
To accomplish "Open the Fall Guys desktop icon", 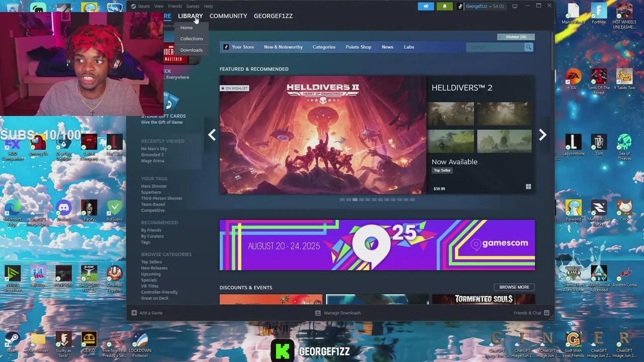I will coord(38,276).
